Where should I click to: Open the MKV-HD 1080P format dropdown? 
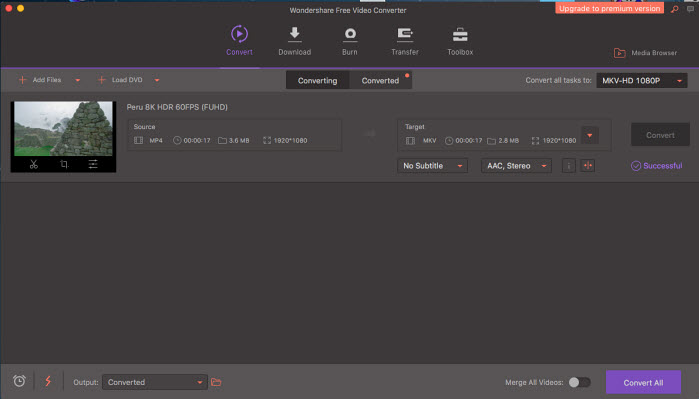[641, 81]
